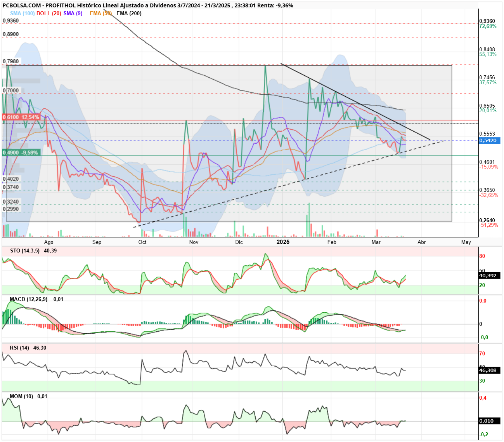Select the BOLL (20) legend label
The height and width of the screenshot is (442, 504).
tap(49, 13)
